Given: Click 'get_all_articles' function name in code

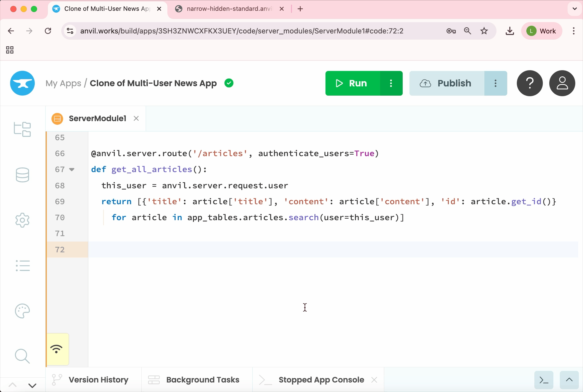Looking at the screenshot, I should point(152,170).
